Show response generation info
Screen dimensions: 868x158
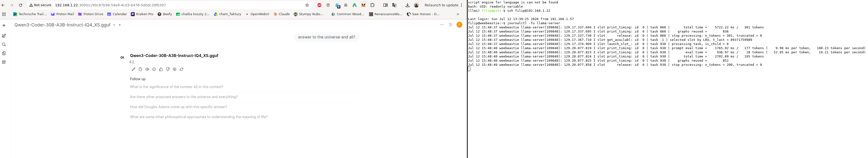(154, 69)
